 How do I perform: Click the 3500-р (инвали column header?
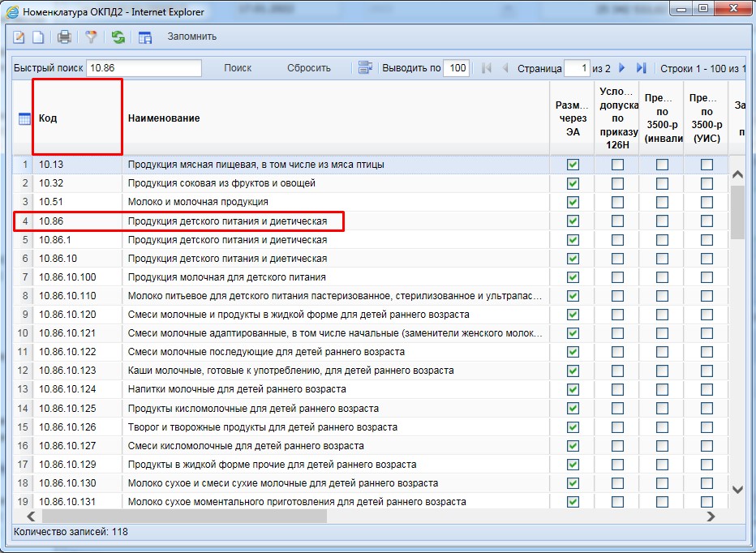tap(662, 118)
